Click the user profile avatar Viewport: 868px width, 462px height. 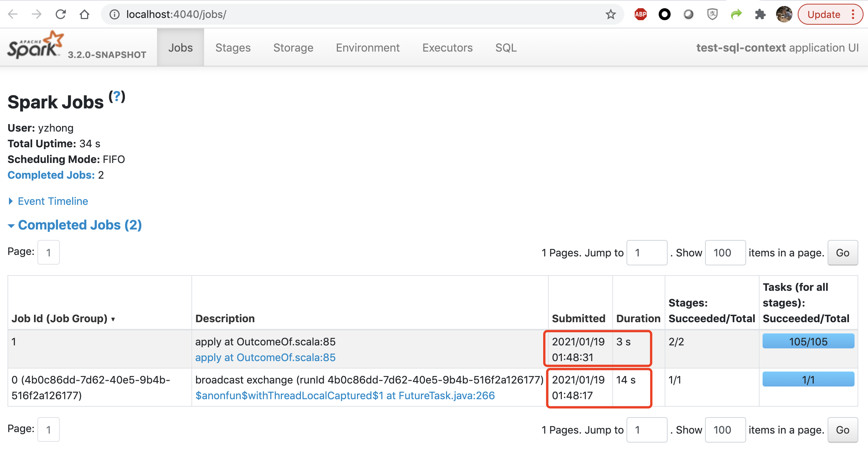(784, 15)
